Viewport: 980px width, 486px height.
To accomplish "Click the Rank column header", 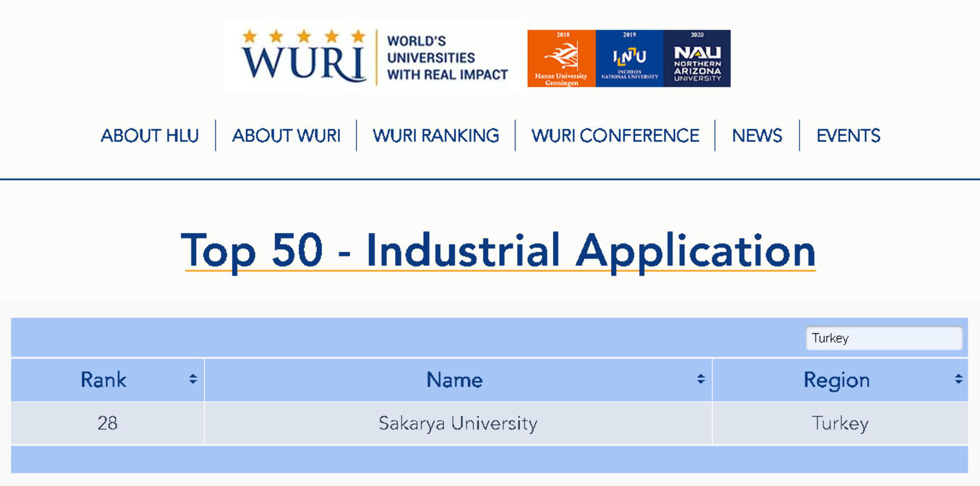I will [x=108, y=380].
